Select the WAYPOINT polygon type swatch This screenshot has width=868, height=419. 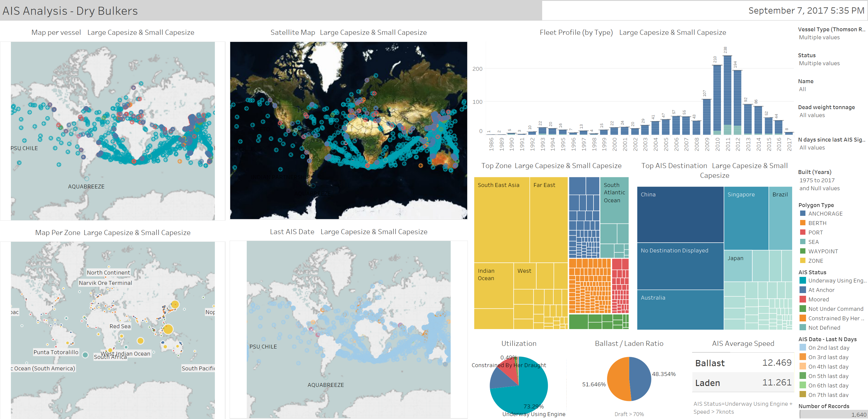pyautogui.click(x=803, y=251)
